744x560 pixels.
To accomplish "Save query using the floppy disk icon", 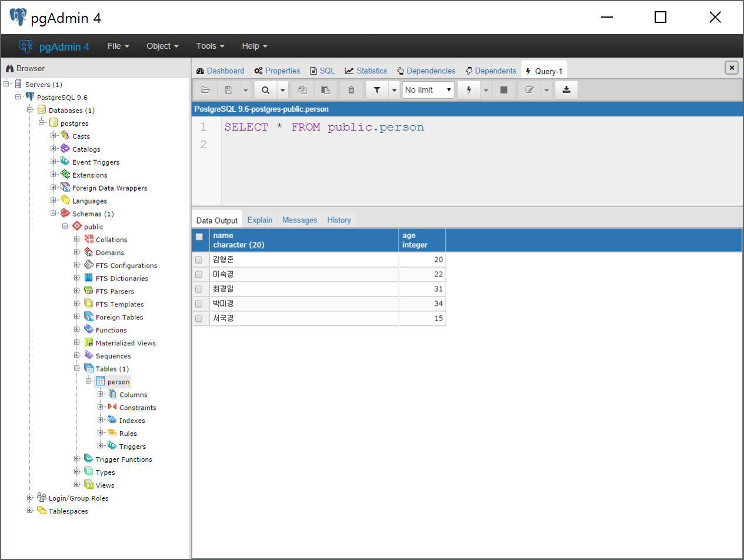I will (229, 90).
